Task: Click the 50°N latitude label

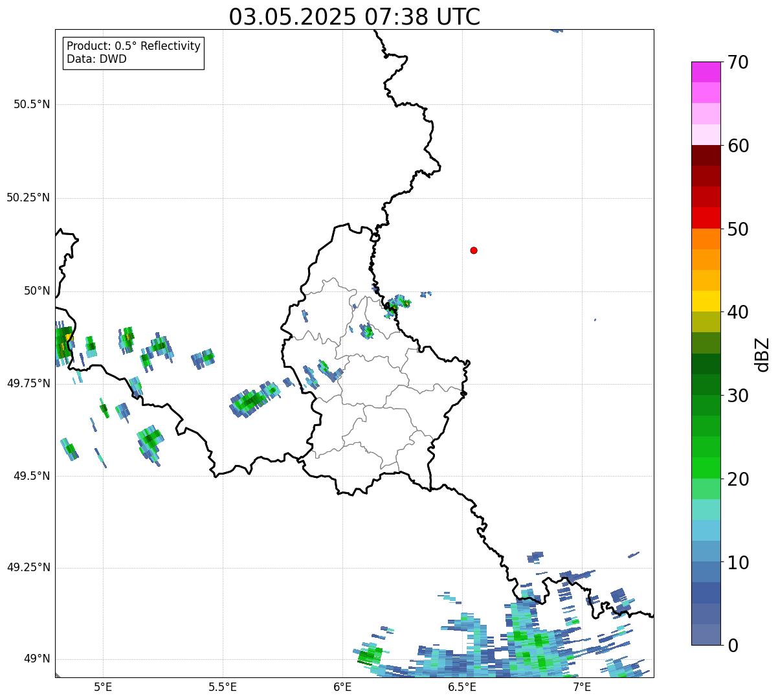Action: [38, 291]
